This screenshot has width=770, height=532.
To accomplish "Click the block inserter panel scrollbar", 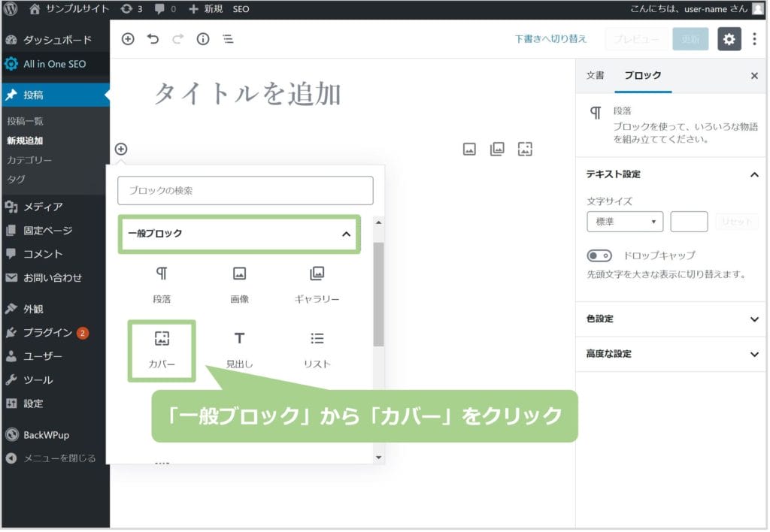I will tap(378, 293).
